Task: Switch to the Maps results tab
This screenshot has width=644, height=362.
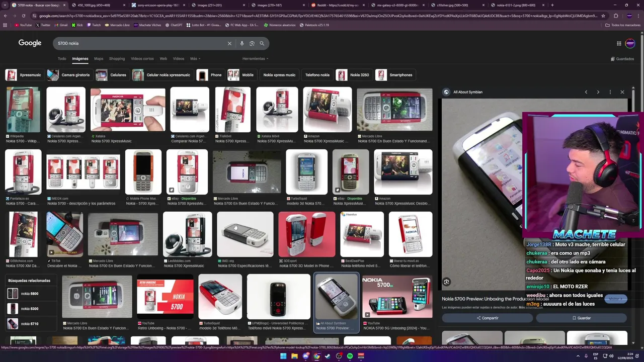Action: (99, 59)
